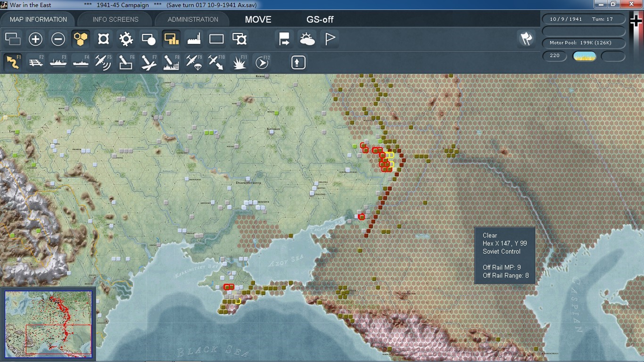Click the 220 value pill
644x362 pixels.
[554, 56]
